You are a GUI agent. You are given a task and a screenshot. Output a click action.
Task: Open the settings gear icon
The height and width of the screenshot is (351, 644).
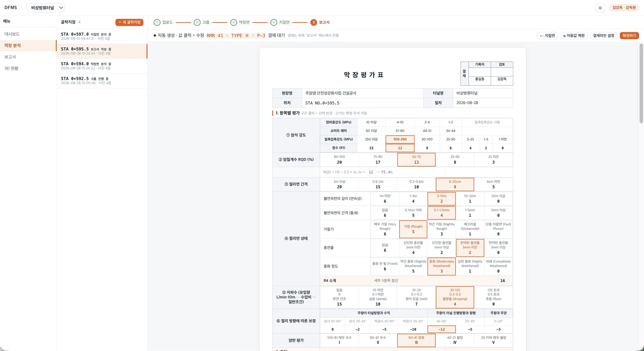pos(600,8)
